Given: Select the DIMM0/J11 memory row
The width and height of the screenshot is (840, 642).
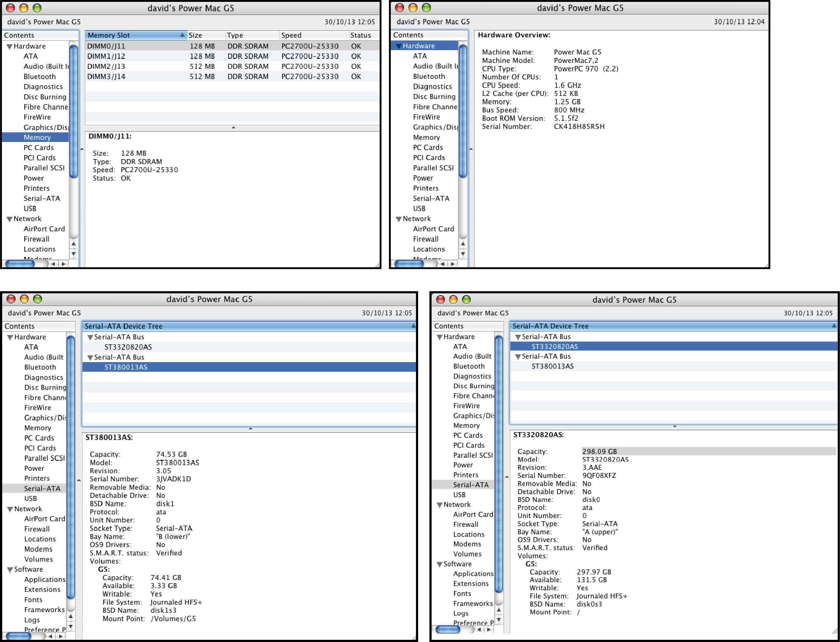Looking at the screenshot, I should point(232,46).
